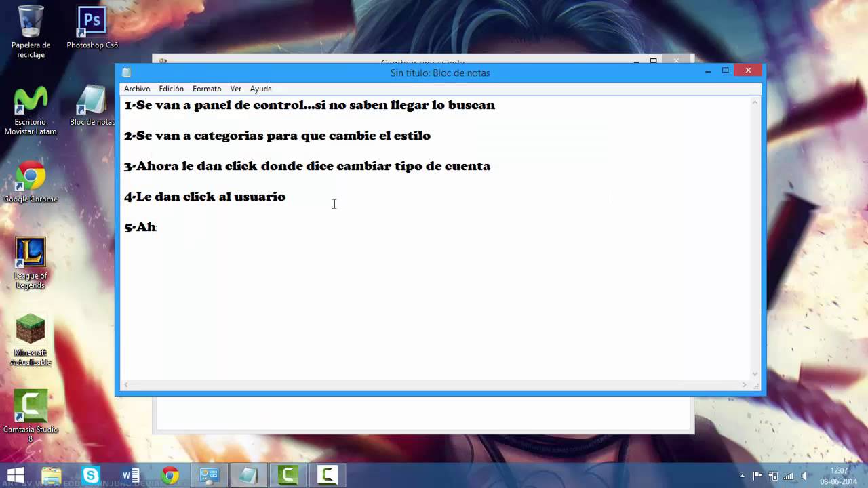This screenshot has height=488, width=868.
Task: Click the network signal tray icon
Action: 789,476
